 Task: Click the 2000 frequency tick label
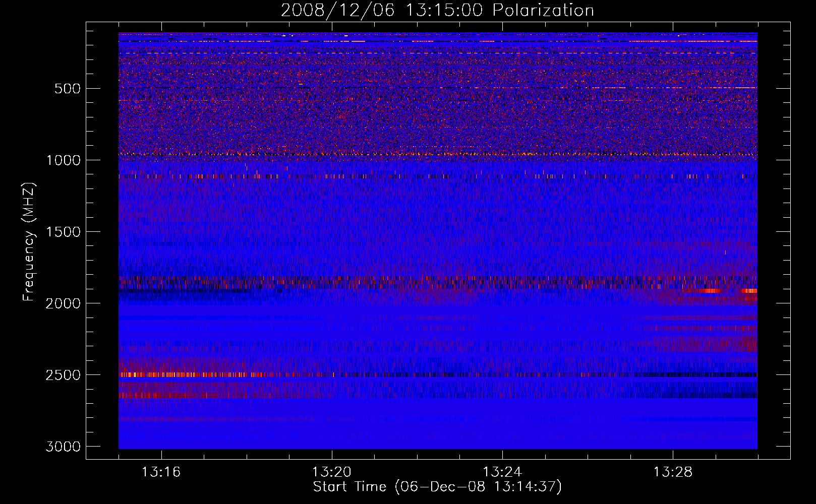tap(63, 303)
